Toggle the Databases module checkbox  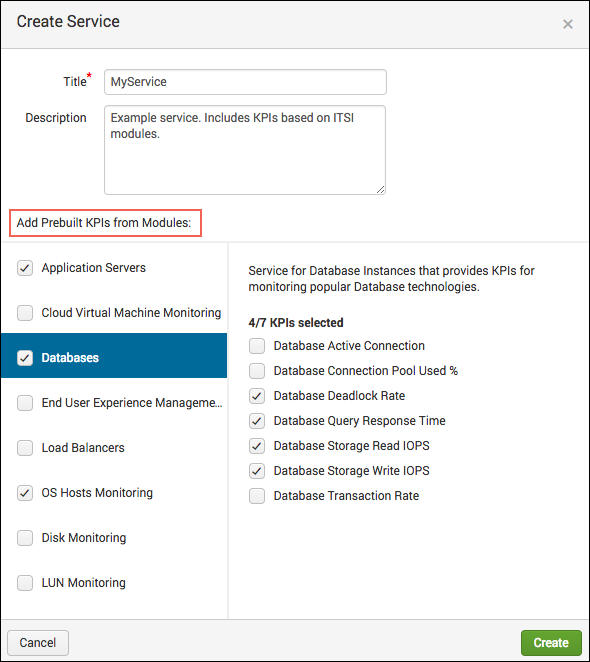point(25,358)
